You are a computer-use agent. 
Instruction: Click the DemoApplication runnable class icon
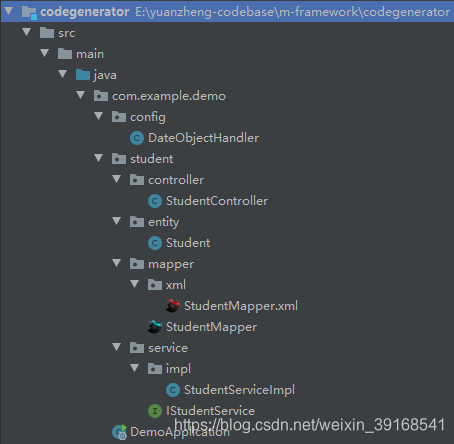pos(119,432)
